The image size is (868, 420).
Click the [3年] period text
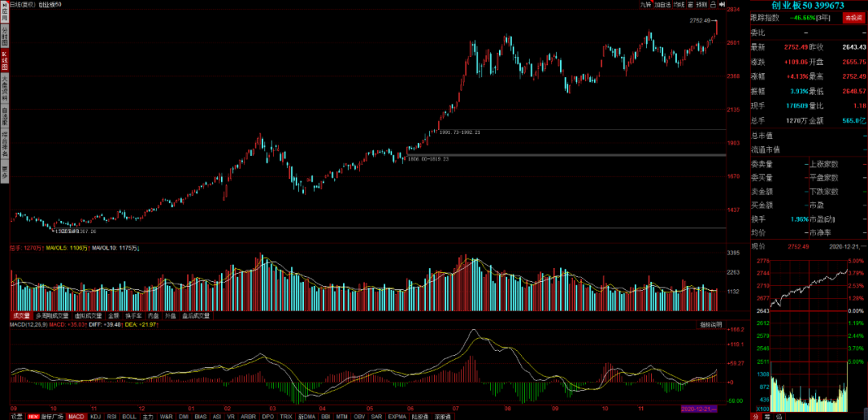pyautogui.click(x=825, y=18)
